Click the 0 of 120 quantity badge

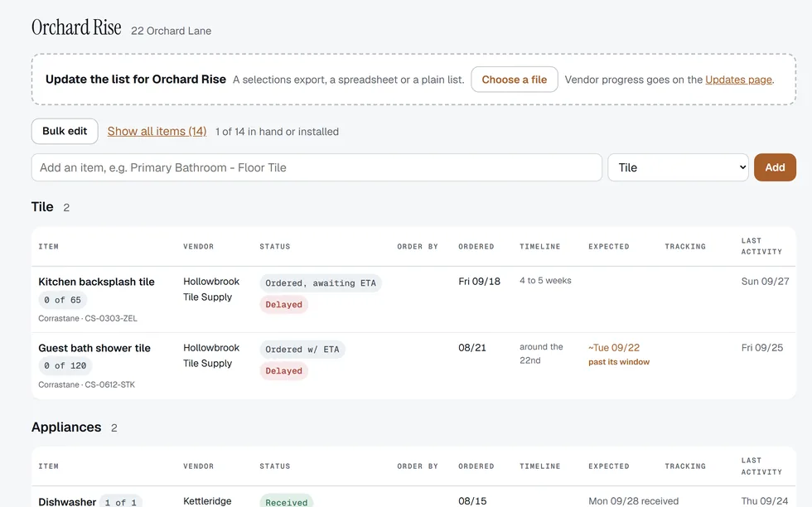point(65,366)
